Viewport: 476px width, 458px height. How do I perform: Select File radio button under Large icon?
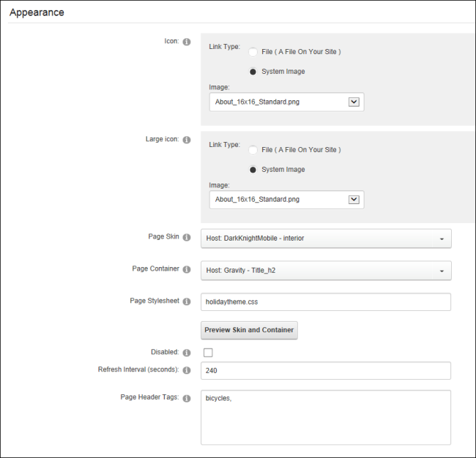pyautogui.click(x=253, y=150)
